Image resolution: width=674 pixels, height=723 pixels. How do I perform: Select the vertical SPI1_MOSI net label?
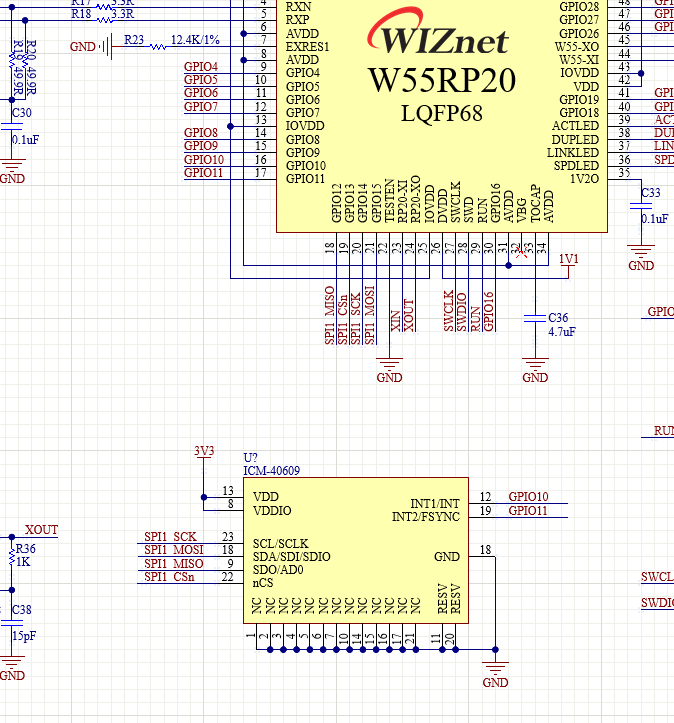pos(370,315)
